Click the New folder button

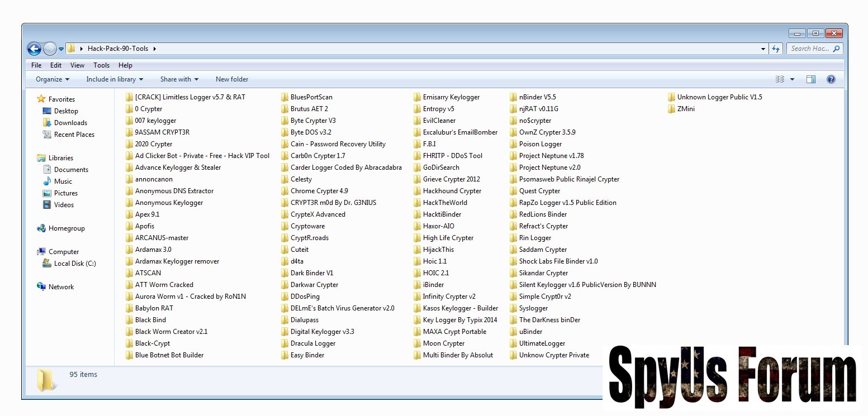click(232, 79)
